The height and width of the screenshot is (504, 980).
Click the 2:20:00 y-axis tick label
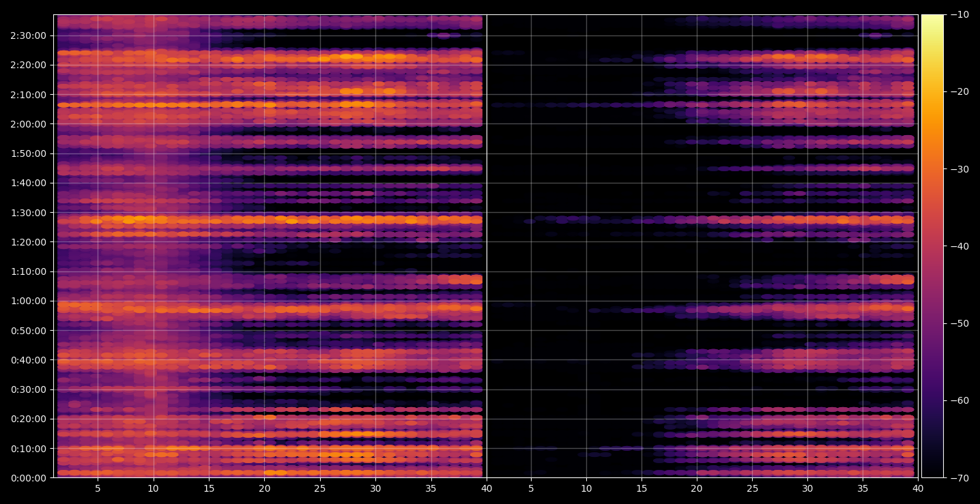[28, 65]
